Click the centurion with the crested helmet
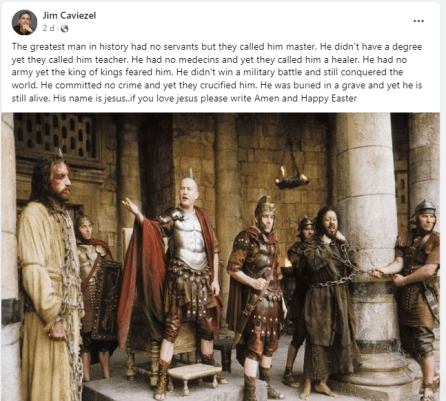This screenshot has width=446, height=401. tap(257, 293)
